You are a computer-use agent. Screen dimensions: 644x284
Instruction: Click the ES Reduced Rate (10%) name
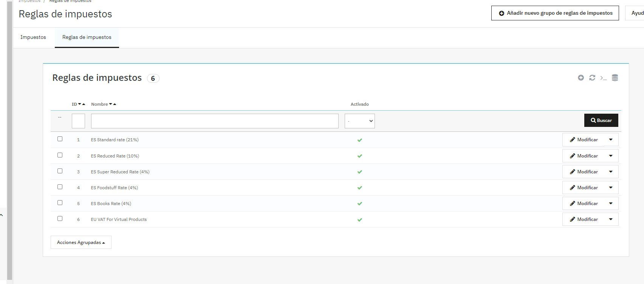pyautogui.click(x=115, y=156)
